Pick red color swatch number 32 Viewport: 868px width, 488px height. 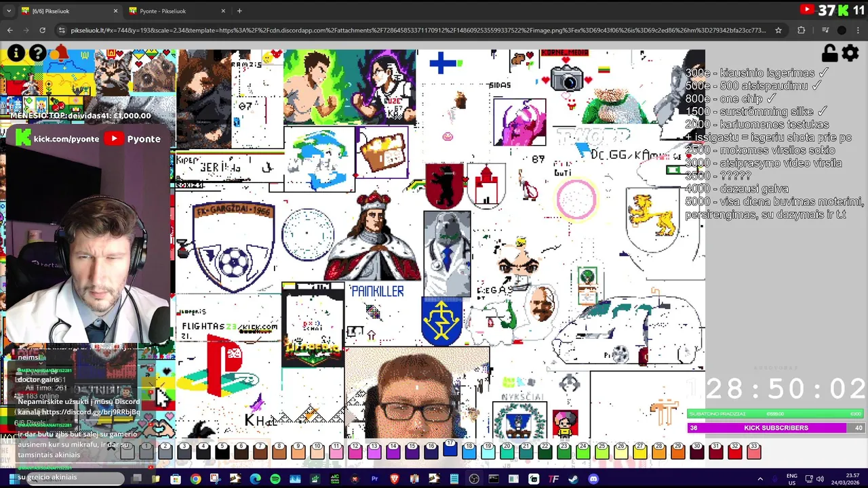pyautogui.click(x=734, y=451)
